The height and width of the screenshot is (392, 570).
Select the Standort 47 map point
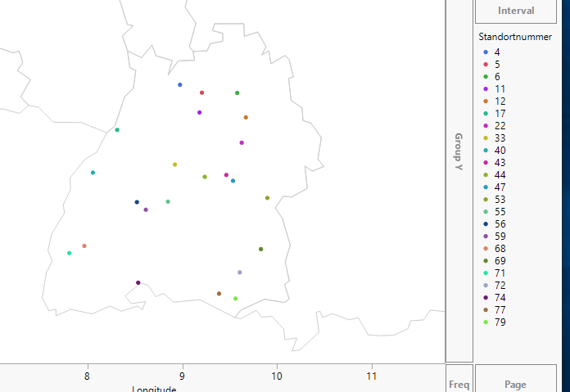coord(233,181)
